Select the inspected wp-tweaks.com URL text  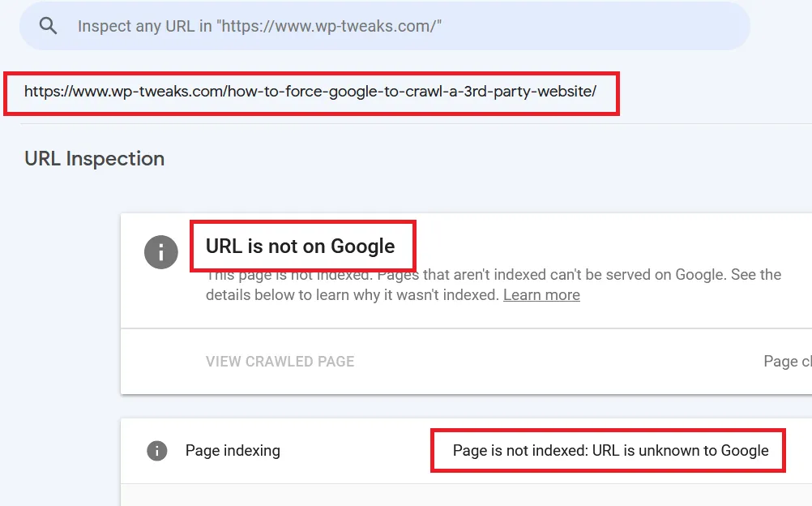(x=310, y=92)
